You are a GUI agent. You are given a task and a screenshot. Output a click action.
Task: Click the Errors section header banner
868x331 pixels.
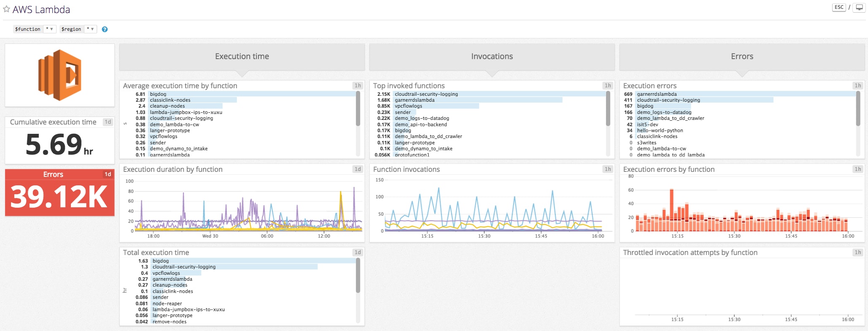(x=741, y=57)
